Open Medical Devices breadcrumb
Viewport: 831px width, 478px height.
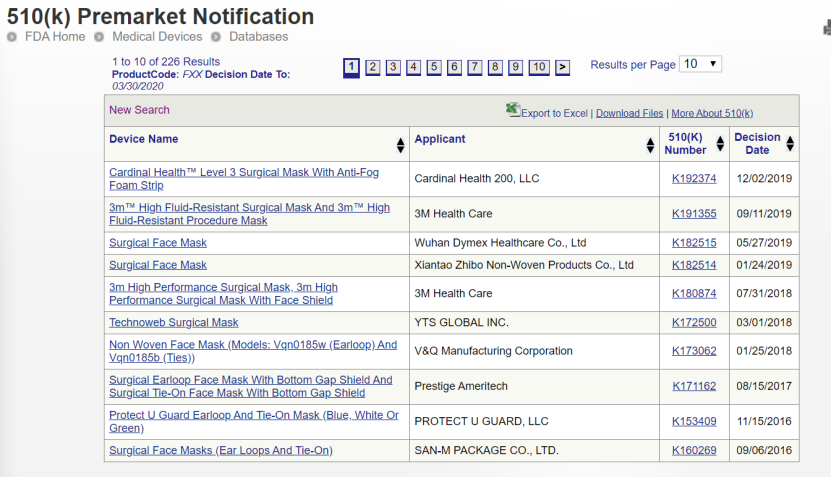(x=157, y=37)
